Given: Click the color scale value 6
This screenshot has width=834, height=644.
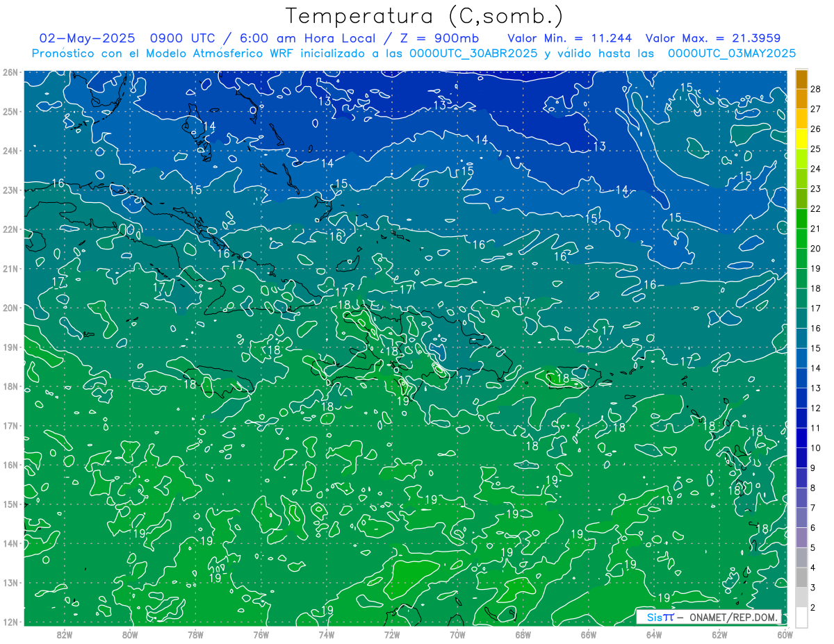Looking at the screenshot, I should pos(813,528).
